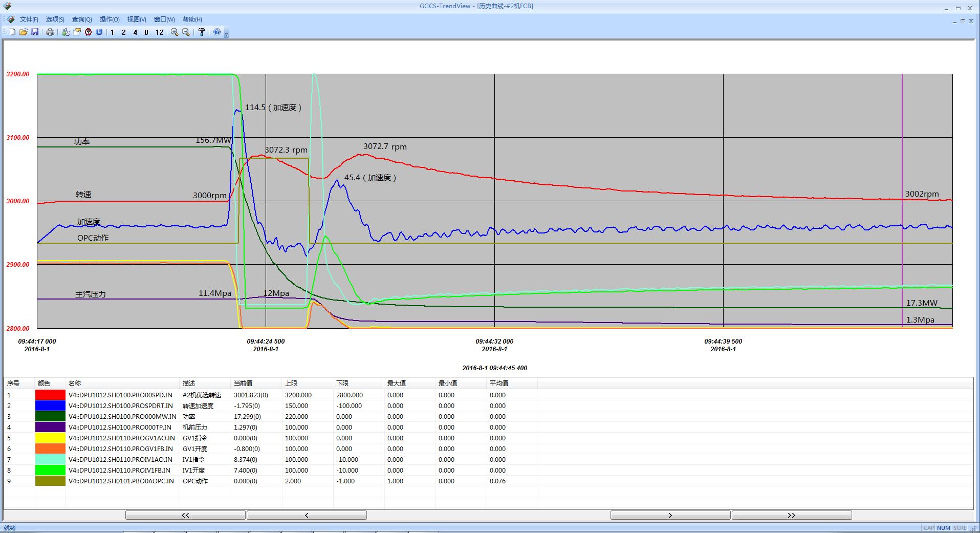Set time span to 2
Screen dimensions: 980x533
[x=124, y=32]
